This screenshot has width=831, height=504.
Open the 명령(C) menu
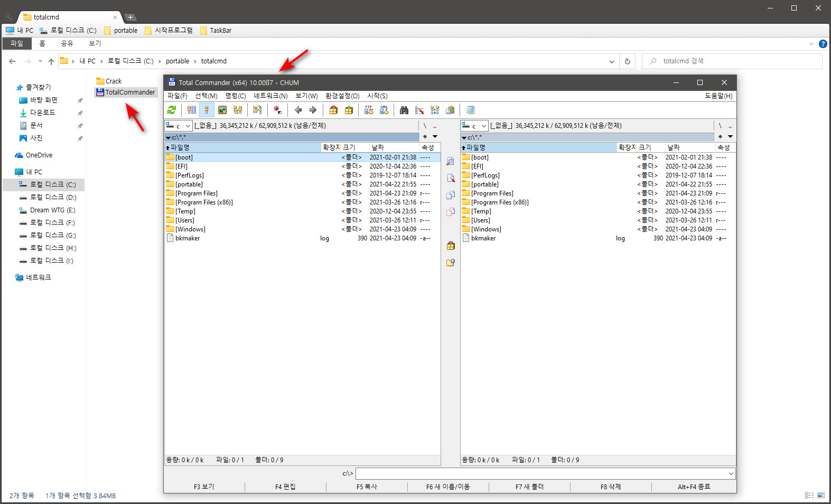click(x=236, y=96)
